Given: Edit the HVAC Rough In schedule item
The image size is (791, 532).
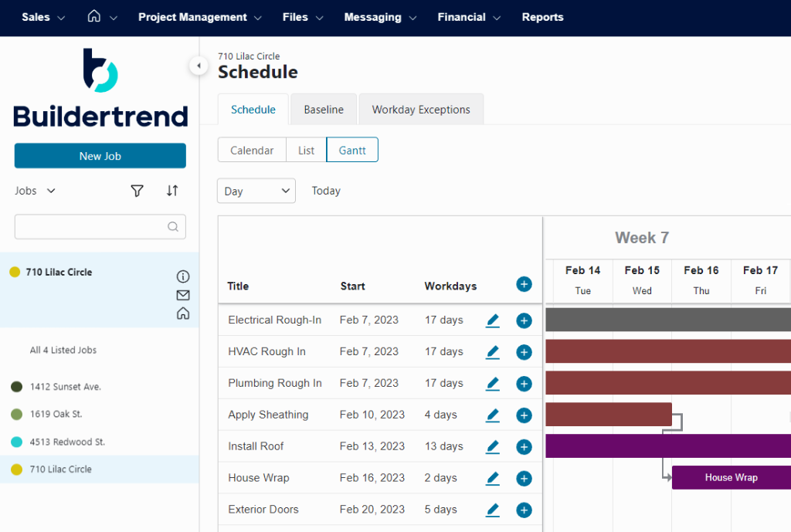Looking at the screenshot, I should 492,352.
